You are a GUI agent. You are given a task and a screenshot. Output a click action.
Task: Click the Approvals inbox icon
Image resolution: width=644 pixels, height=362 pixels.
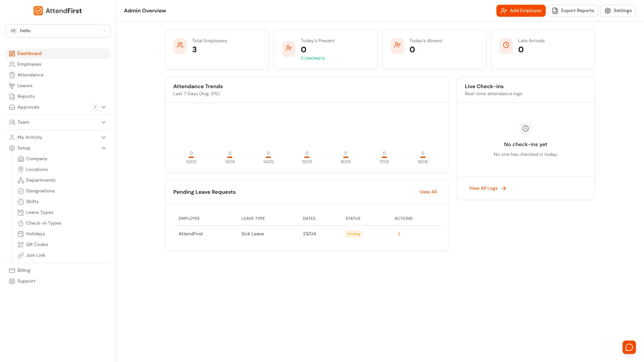click(x=12, y=107)
